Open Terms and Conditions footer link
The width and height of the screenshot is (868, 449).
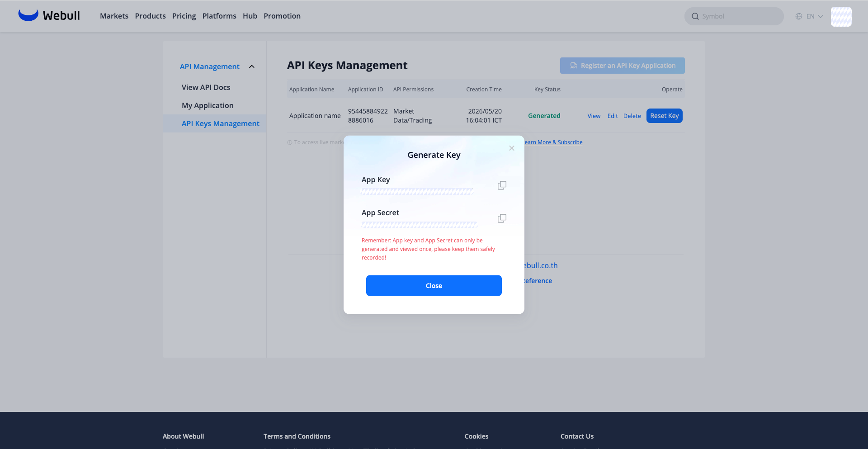point(297,436)
